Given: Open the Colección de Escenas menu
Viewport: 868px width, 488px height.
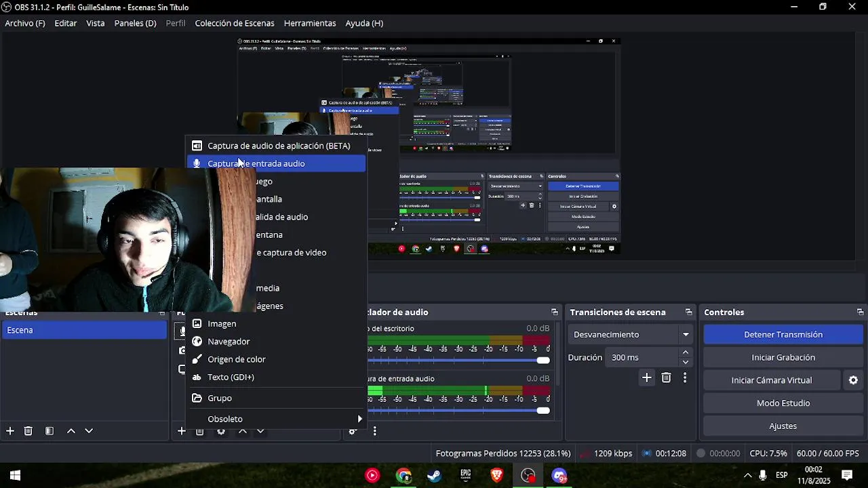Looking at the screenshot, I should coord(235,23).
